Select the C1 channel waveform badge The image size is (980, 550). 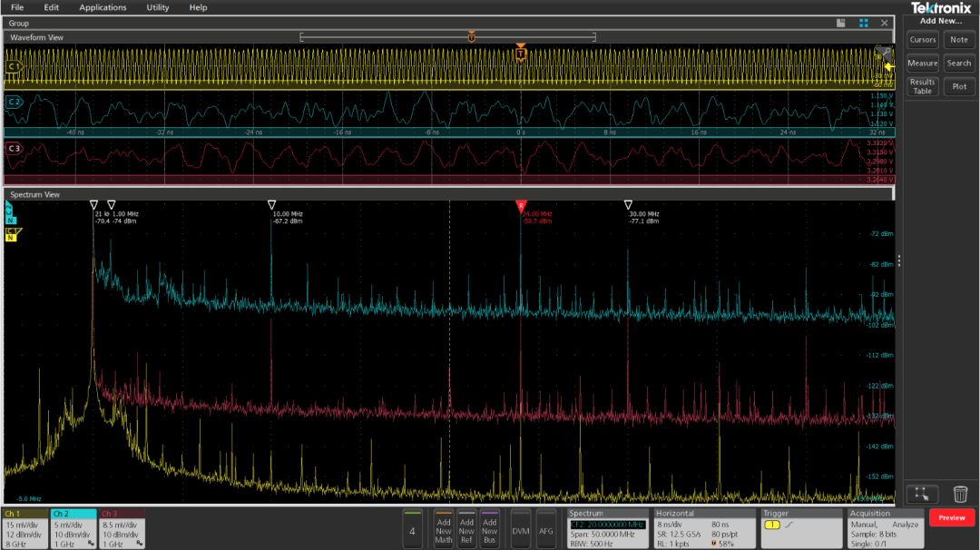[x=14, y=66]
